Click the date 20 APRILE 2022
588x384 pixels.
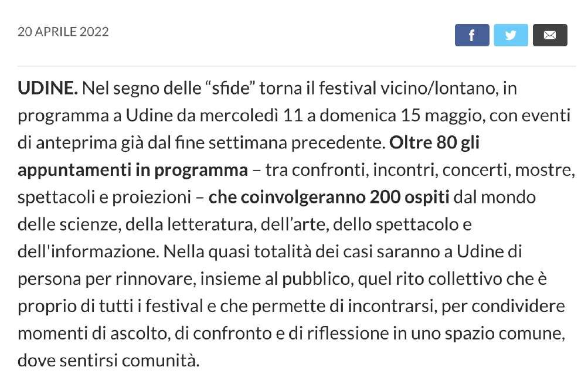(x=63, y=32)
